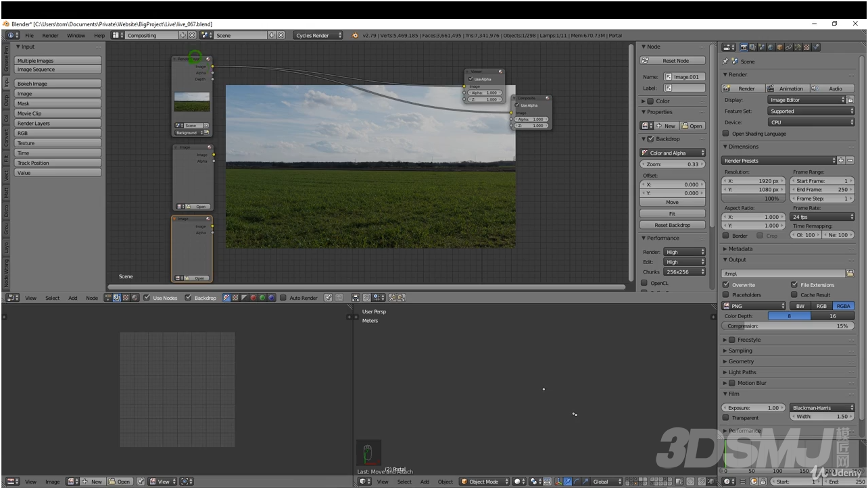Enable the OpenCL performance checkbox
The image size is (868, 489).
pyautogui.click(x=644, y=283)
